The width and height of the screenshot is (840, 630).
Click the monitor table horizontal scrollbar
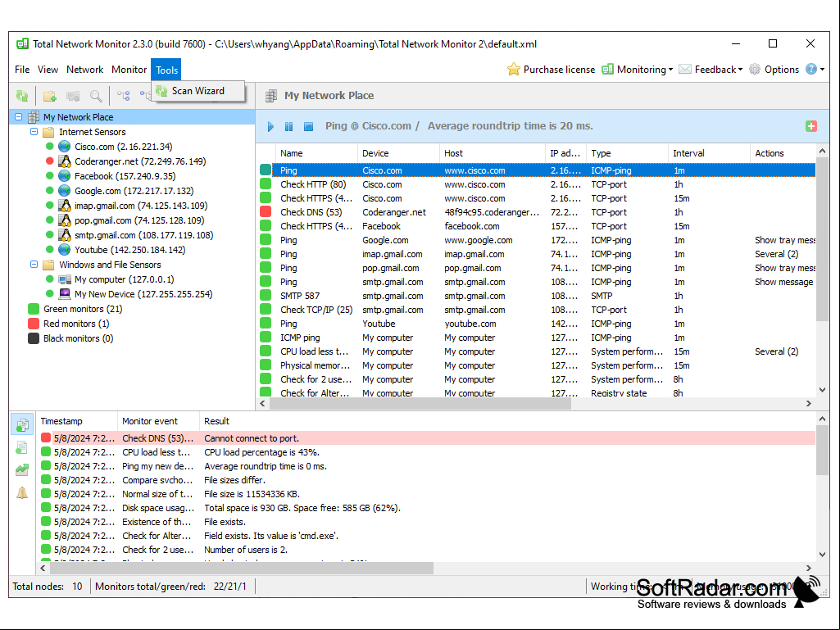pos(420,403)
